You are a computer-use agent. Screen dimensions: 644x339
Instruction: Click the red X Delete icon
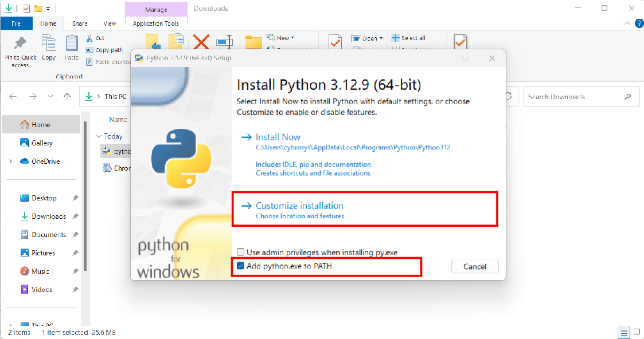[x=201, y=42]
